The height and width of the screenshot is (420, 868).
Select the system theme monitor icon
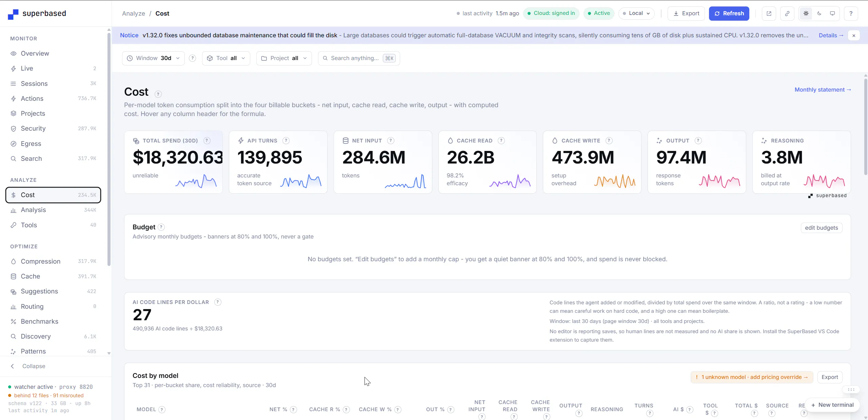pyautogui.click(x=832, y=14)
